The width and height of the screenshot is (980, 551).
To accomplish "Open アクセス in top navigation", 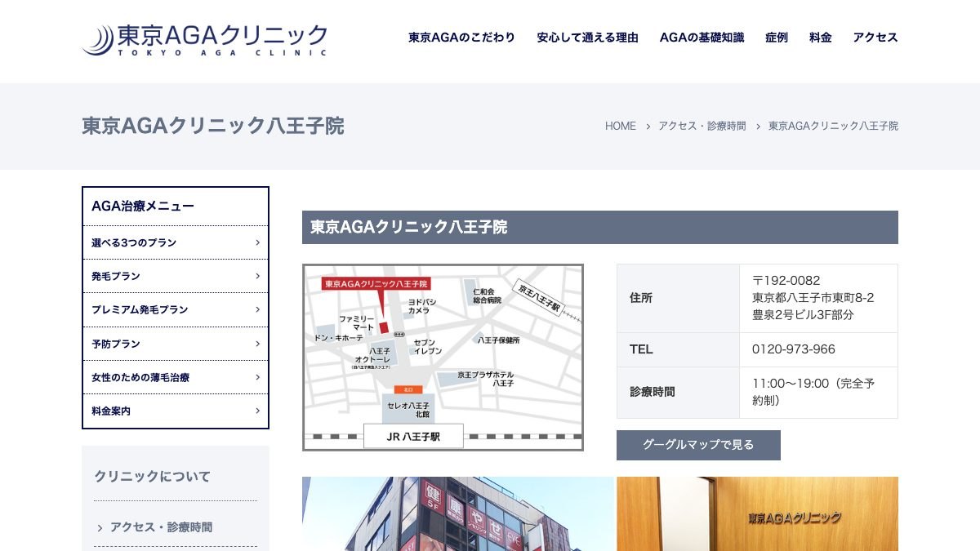I will tap(875, 38).
